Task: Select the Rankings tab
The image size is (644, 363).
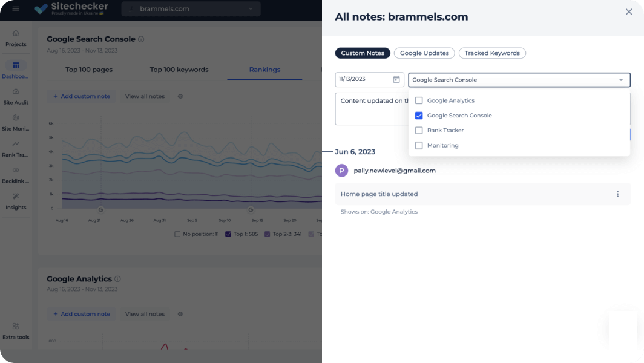Action: pos(264,70)
